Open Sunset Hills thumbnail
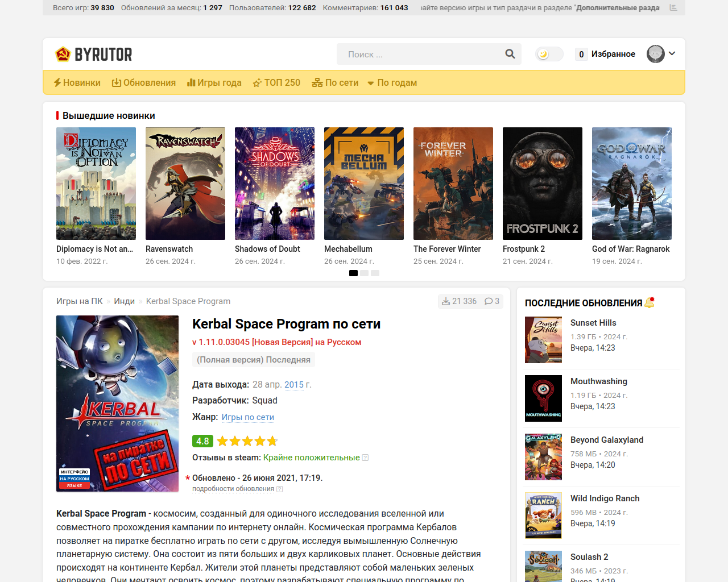Viewport: 728px width, 582px height. (543, 340)
